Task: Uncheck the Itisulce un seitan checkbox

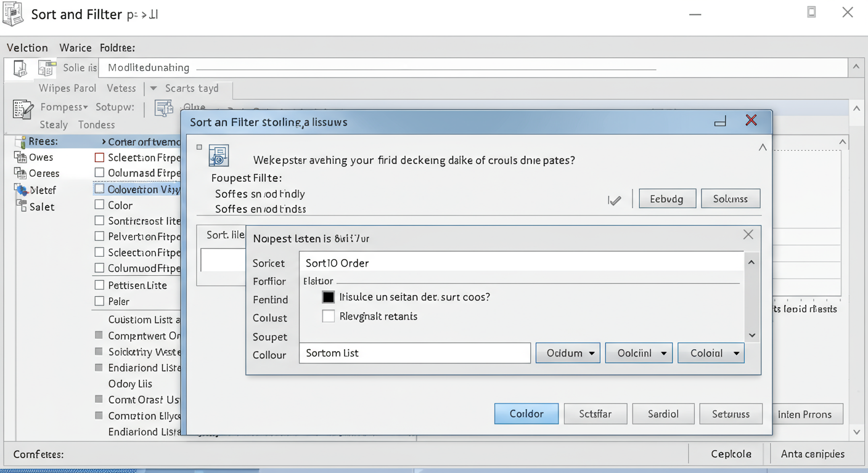Action: (x=329, y=297)
